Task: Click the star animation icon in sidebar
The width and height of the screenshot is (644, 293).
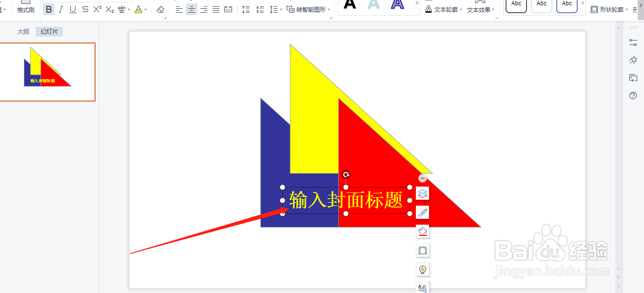Action: pos(633,60)
